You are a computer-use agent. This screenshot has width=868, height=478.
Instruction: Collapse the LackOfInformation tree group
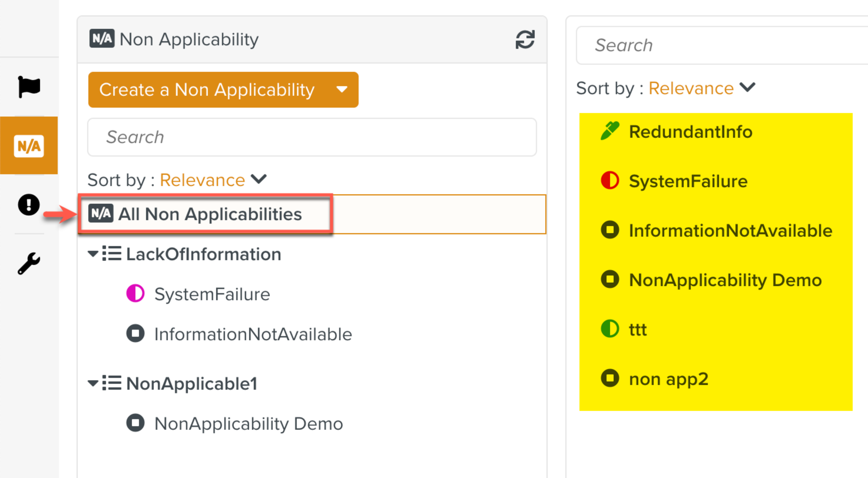click(93, 254)
